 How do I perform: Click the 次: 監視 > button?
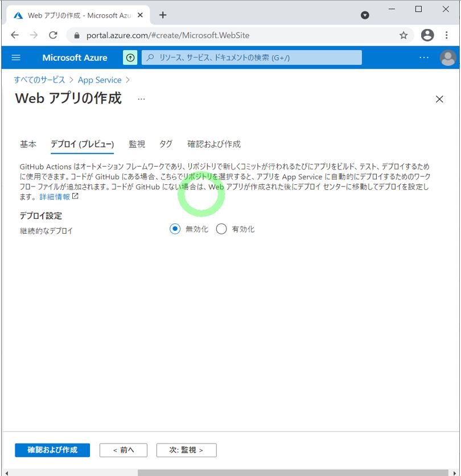[186, 450]
